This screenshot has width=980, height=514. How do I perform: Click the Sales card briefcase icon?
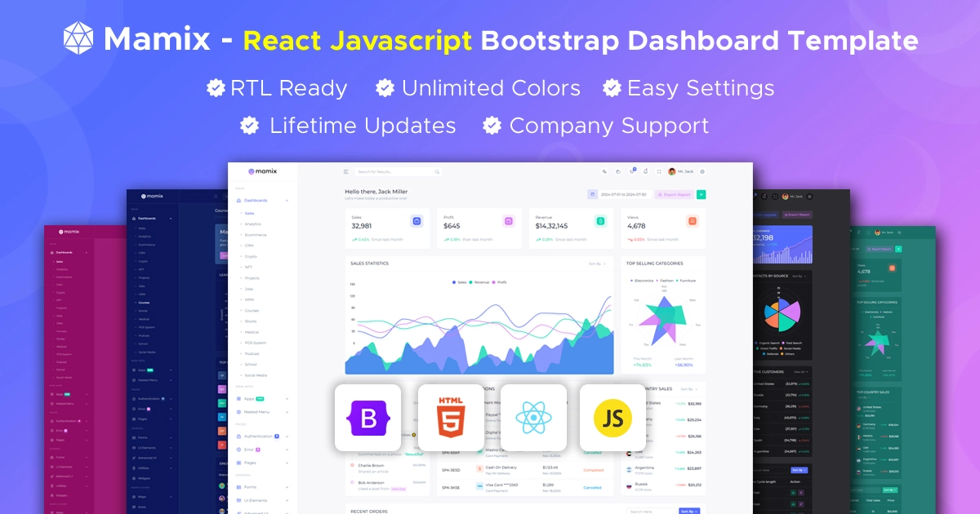click(416, 220)
